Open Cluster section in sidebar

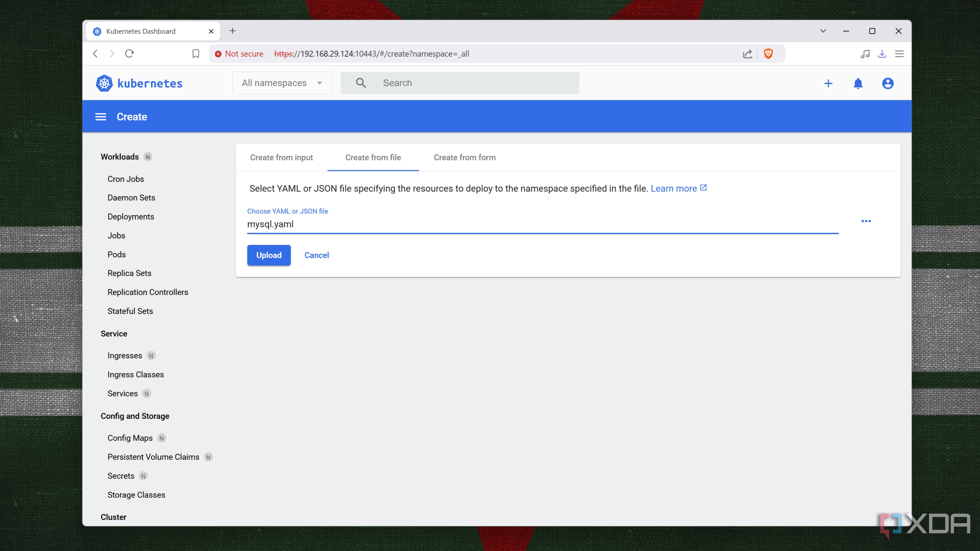click(113, 517)
